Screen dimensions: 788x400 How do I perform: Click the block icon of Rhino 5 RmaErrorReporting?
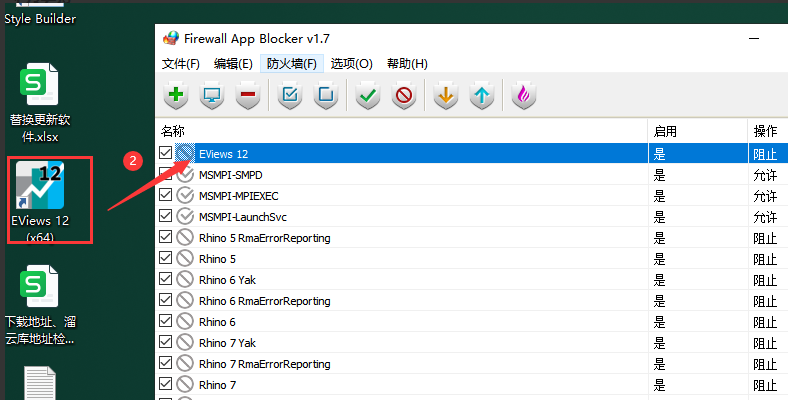pos(185,238)
